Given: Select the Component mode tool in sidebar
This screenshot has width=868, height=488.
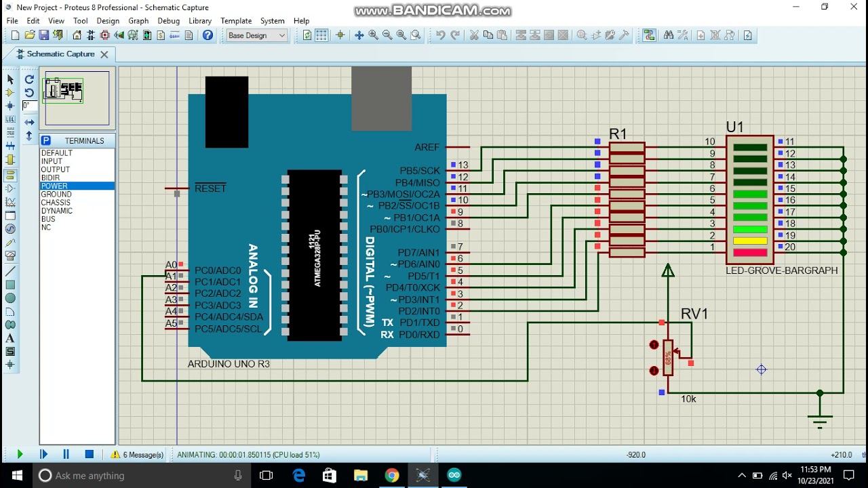Looking at the screenshot, I should (10, 93).
